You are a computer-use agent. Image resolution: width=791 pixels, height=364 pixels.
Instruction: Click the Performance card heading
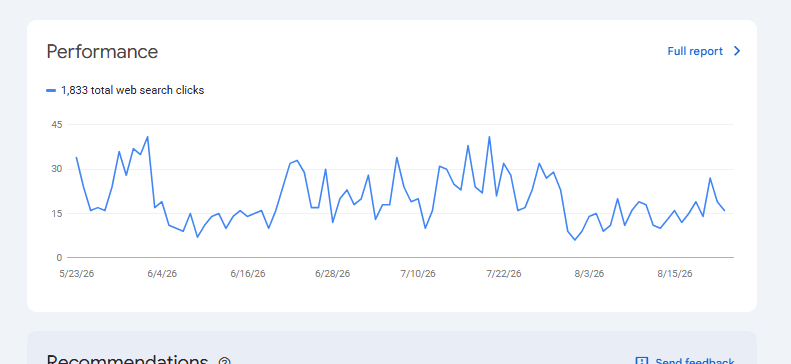[x=102, y=52]
